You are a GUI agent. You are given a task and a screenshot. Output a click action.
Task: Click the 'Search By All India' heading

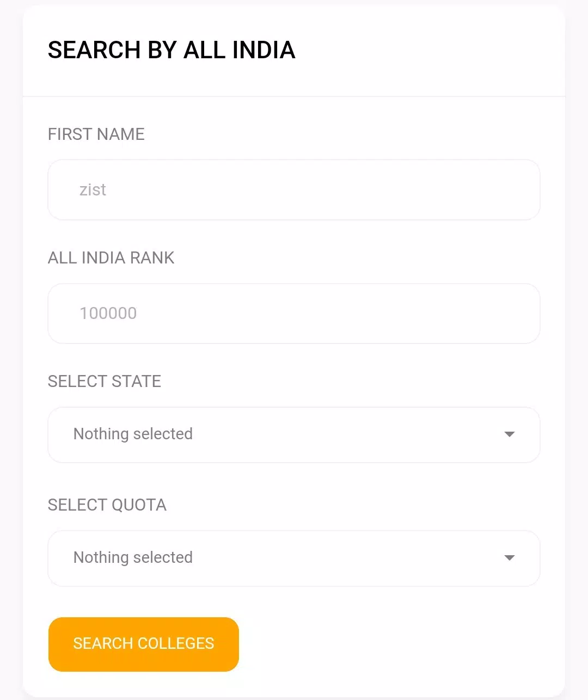tap(171, 50)
